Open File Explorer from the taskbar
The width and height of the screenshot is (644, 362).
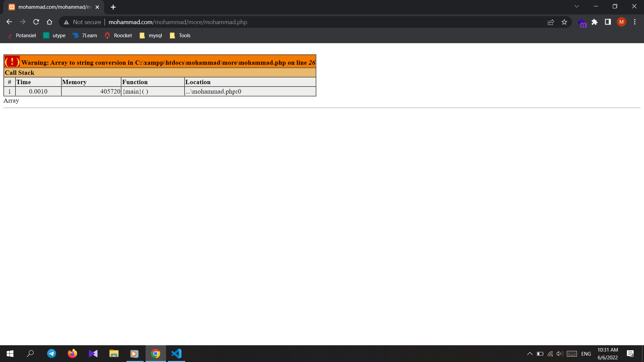pos(114,354)
